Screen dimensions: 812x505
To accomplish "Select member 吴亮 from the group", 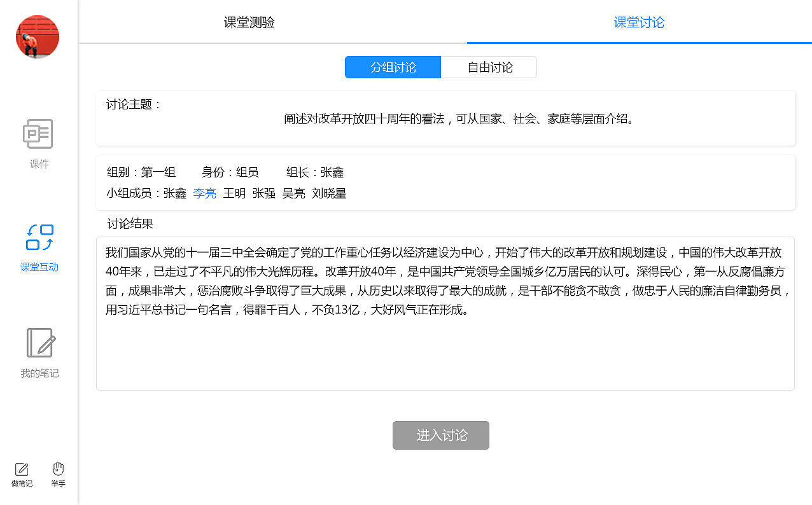I will tap(293, 193).
